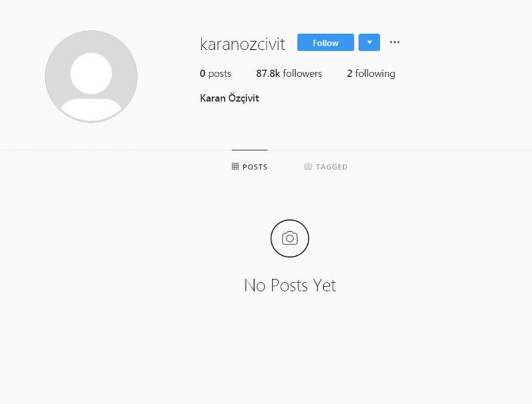Click the word followers next to 87.8k
The image size is (532, 404).
pyautogui.click(x=303, y=73)
